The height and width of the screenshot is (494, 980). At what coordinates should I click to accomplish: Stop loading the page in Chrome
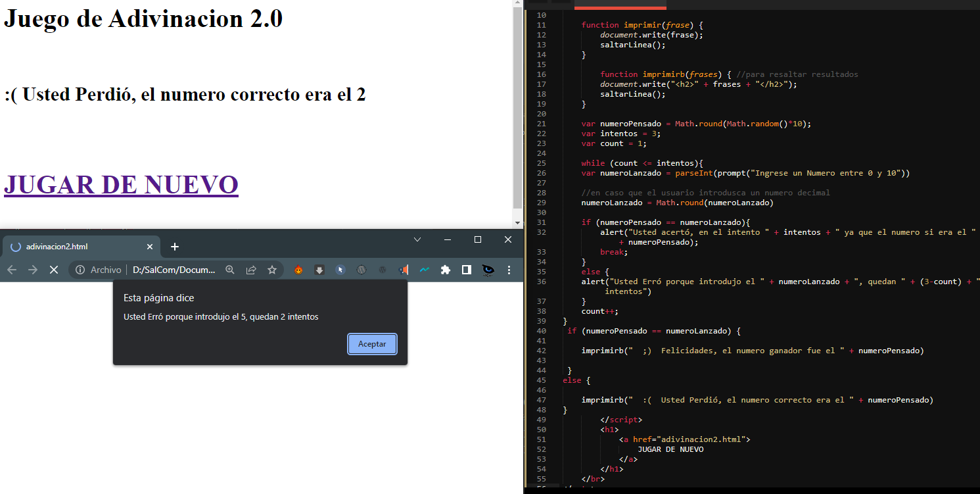(54, 270)
